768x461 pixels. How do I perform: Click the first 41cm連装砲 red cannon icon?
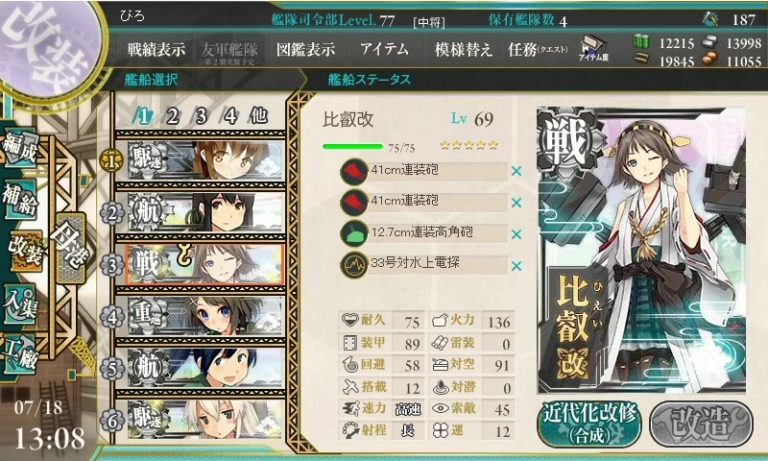point(354,172)
